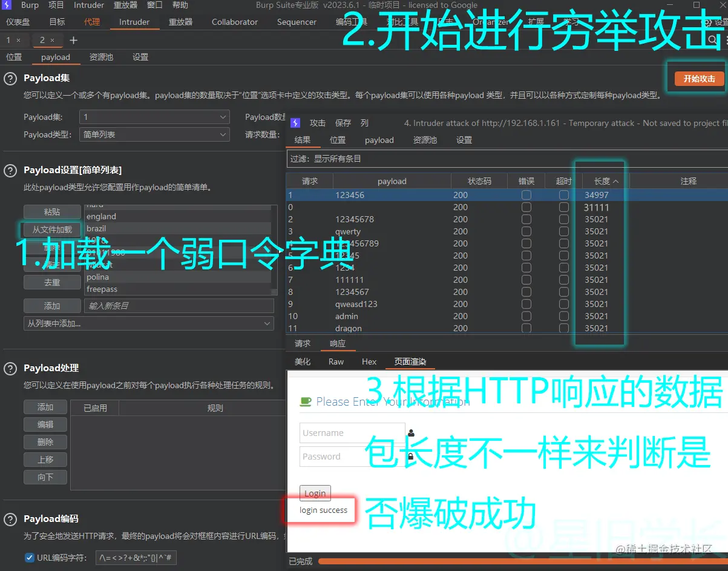Image resolution: width=728 pixels, height=571 pixels.
Task: Toggle 错误 checkbox in admin row
Action: [x=526, y=316]
